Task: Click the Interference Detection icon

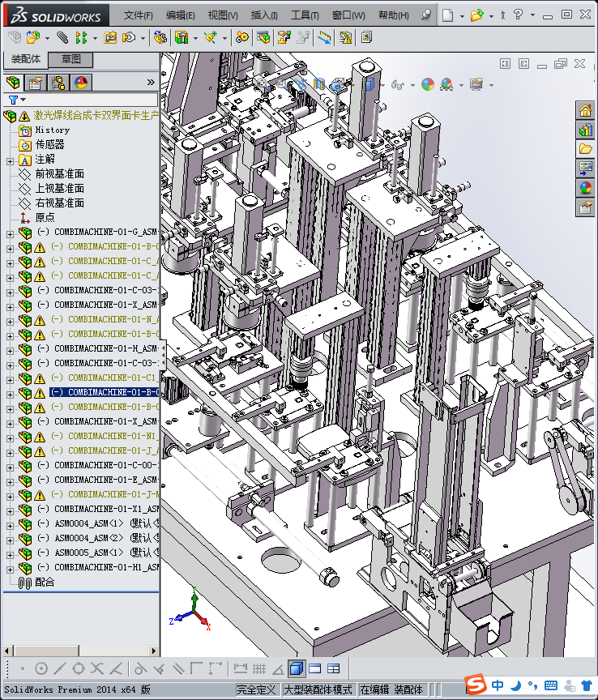Action: [x=325, y=37]
